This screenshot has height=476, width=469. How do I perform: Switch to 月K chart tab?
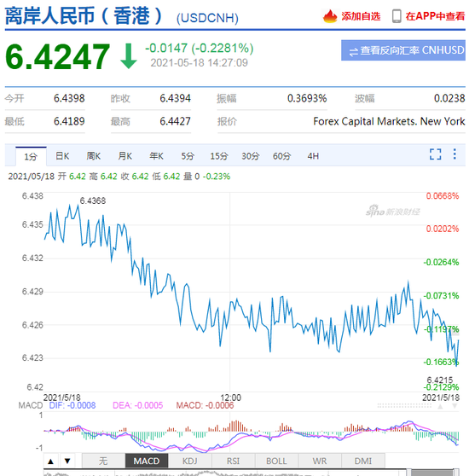click(x=124, y=156)
